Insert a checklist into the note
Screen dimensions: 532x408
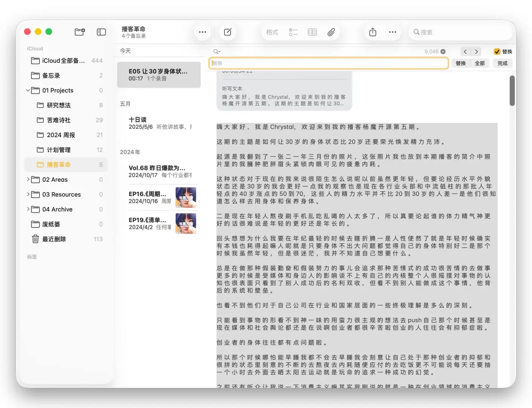(x=293, y=32)
